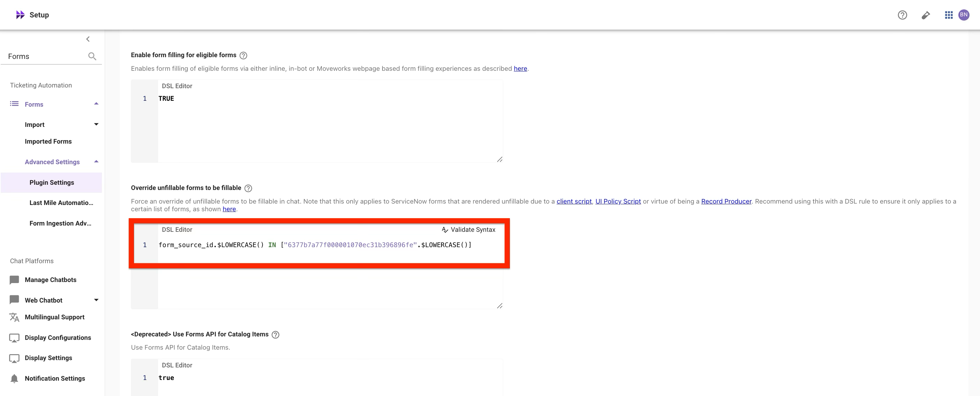Screen dimensions: 980x396
Task: Click the Forms list icon in sidebar
Action: (x=14, y=104)
